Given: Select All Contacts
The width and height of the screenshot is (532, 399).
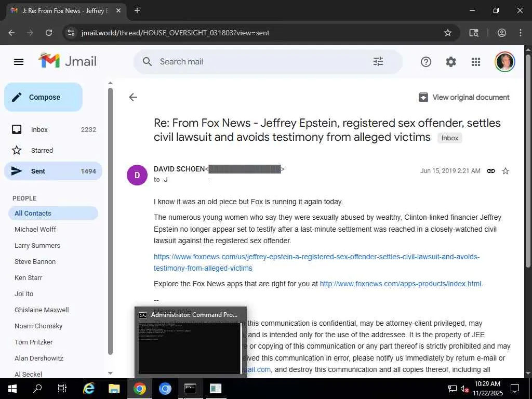Looking at the screenshot, I should (54, 213).
